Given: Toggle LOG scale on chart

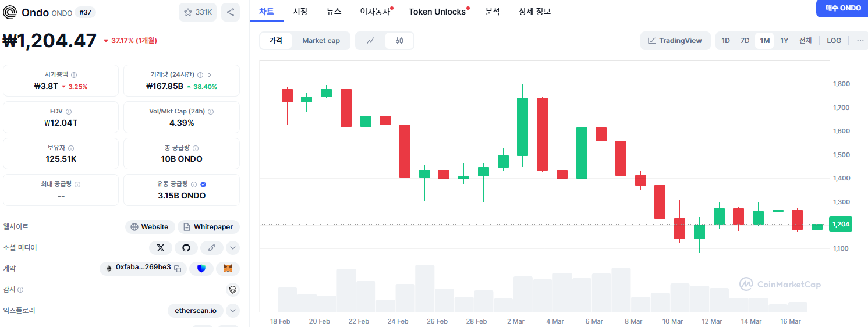Looking at the screenshot, I should 834,41.
